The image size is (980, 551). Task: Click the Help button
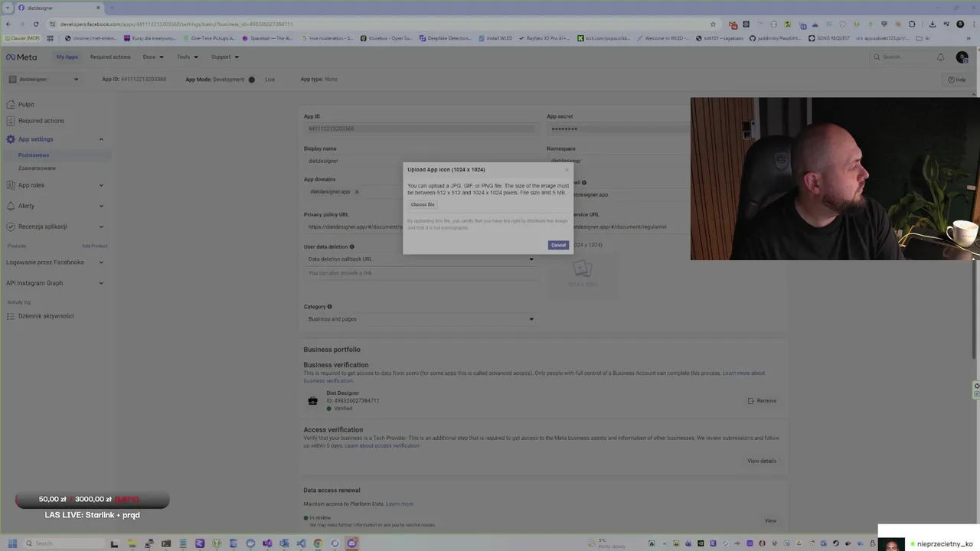tap(956, 80)
